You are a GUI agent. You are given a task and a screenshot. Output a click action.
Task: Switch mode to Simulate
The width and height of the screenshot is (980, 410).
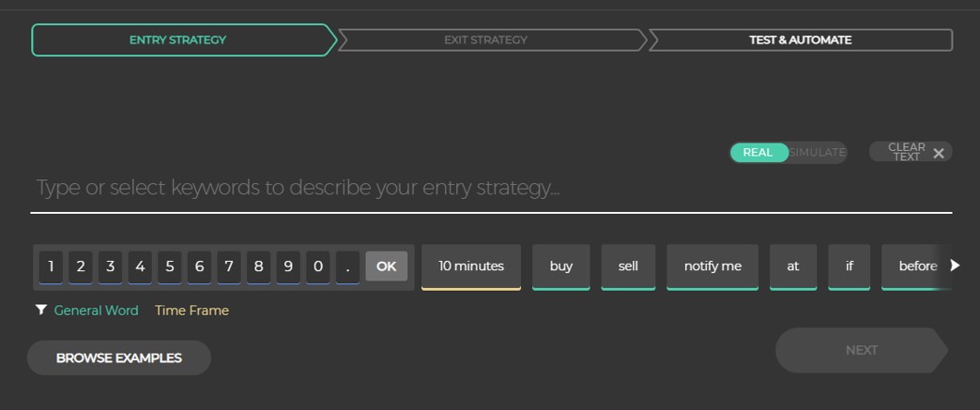click(818, 152)
